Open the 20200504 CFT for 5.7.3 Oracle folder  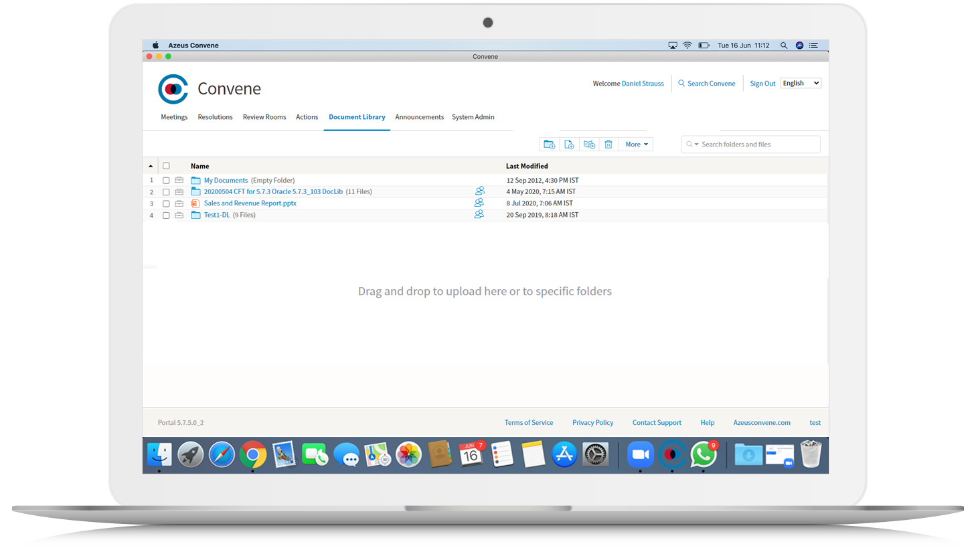pyautogui.click(x=273, y=191)
